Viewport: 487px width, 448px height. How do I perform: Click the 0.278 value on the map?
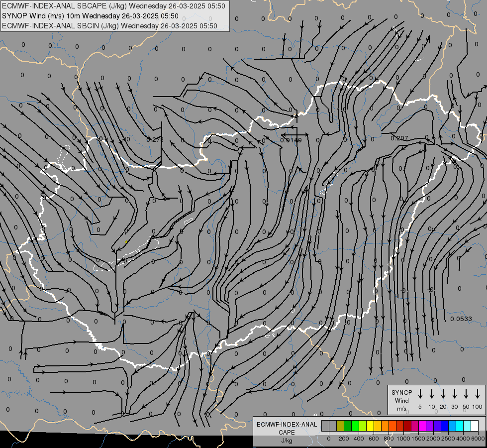(155, 139)
